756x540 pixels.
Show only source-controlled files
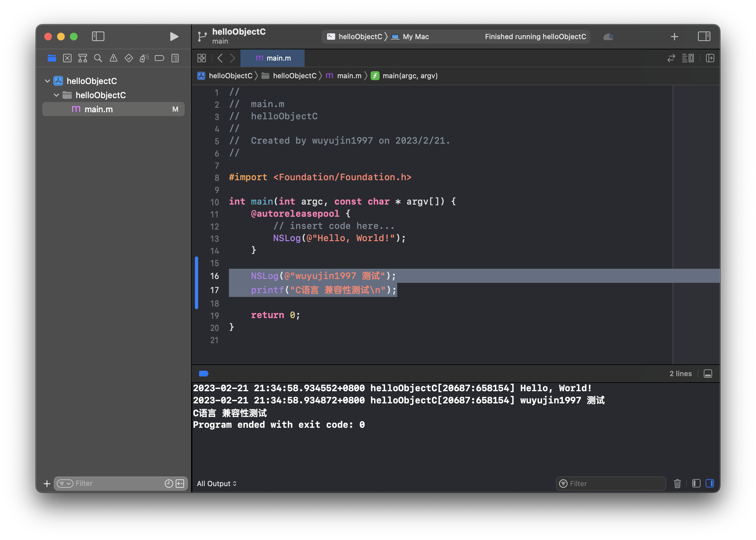coord(180,484)
